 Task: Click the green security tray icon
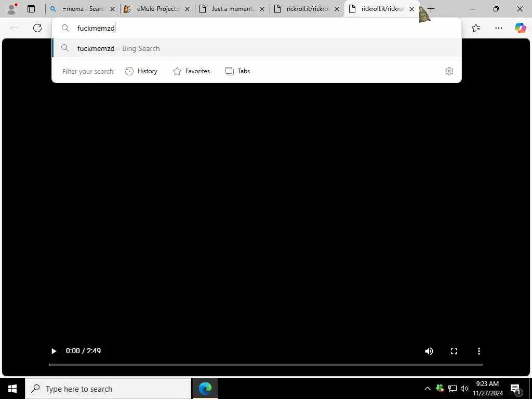pos(440,389)
